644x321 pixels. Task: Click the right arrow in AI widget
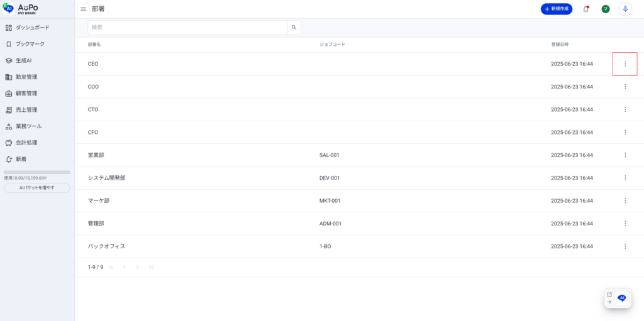[x=609, y=302]
